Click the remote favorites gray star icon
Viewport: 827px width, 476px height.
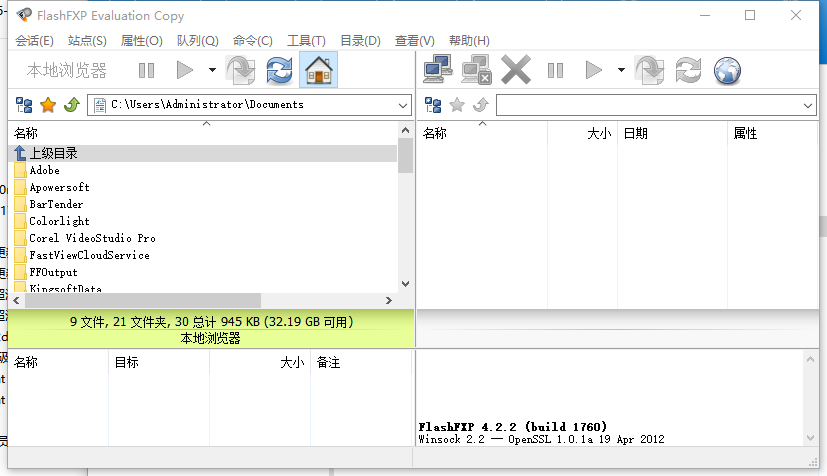coord(457,105)
